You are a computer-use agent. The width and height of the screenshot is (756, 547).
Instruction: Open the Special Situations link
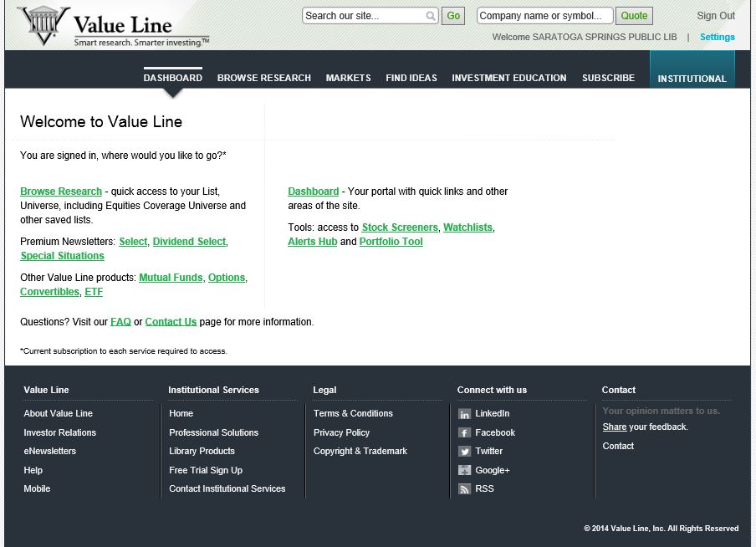(62, 256)
